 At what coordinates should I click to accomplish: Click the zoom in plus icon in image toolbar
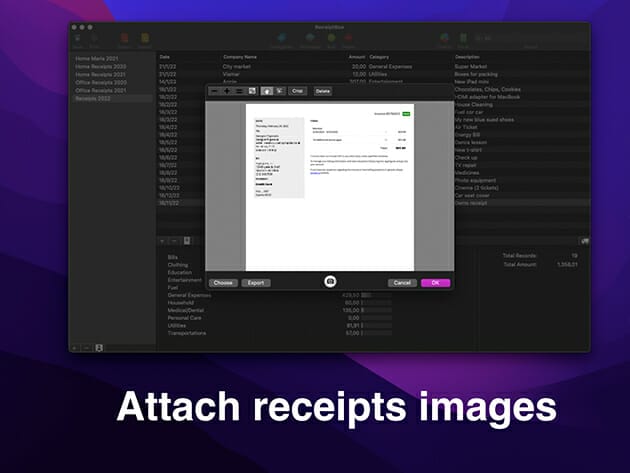coord(226,91)
